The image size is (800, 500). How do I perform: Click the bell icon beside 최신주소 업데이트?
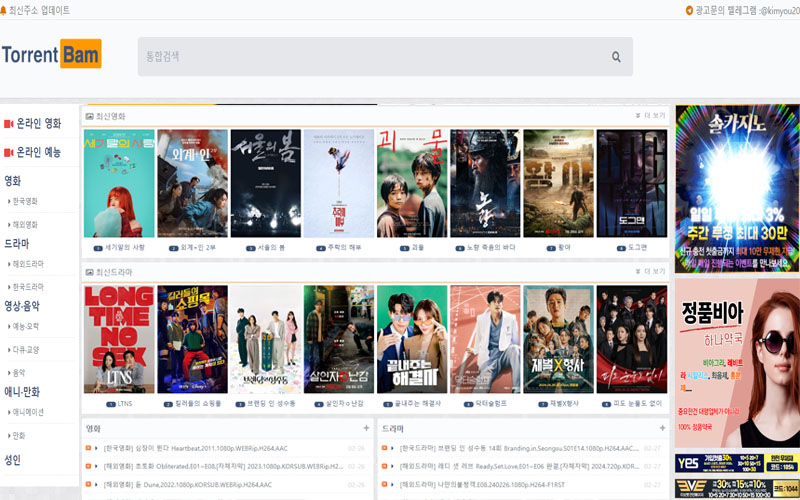[3, 10]
